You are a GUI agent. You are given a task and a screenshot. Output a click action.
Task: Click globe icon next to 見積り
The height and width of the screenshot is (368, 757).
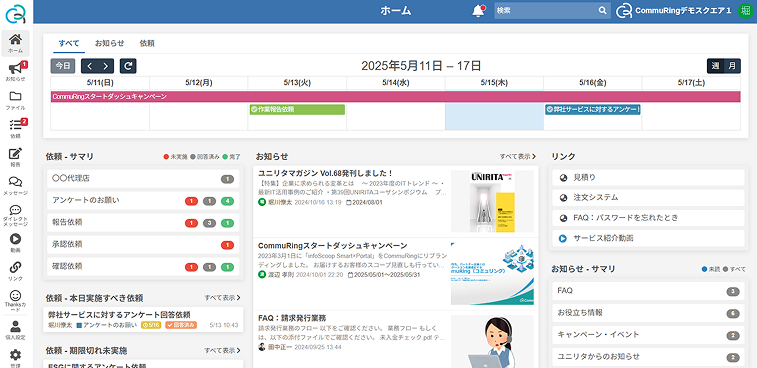click(563, 178)
